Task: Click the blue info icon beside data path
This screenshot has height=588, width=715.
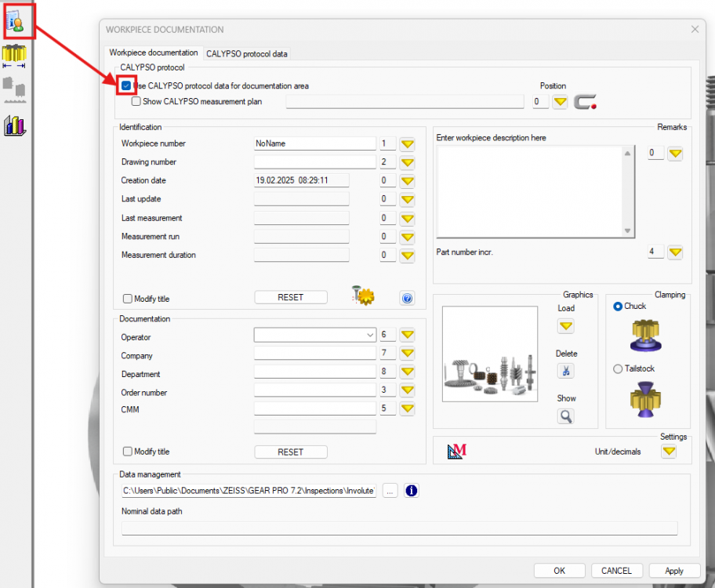Action: pyautogui.click(x=411, y=491)
